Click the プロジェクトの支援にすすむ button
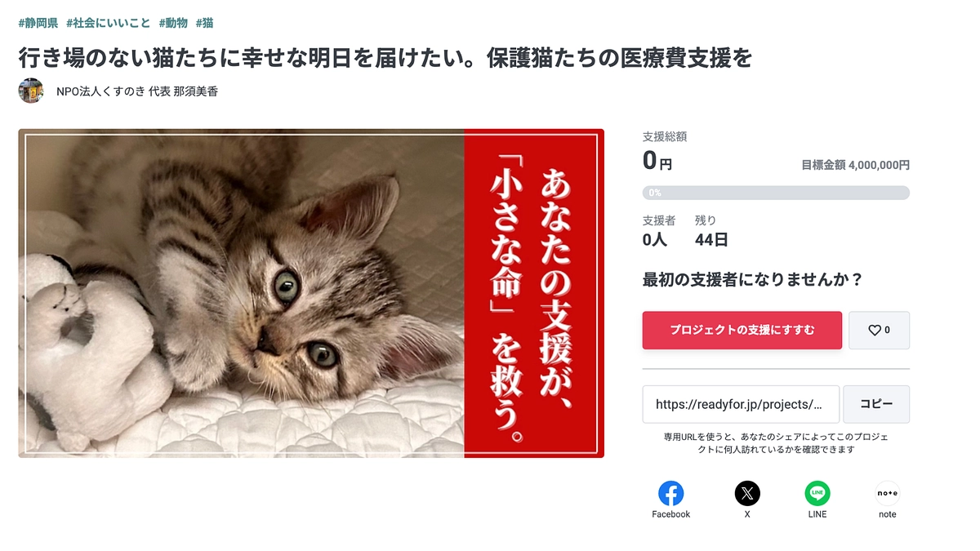 coord(742,330)
